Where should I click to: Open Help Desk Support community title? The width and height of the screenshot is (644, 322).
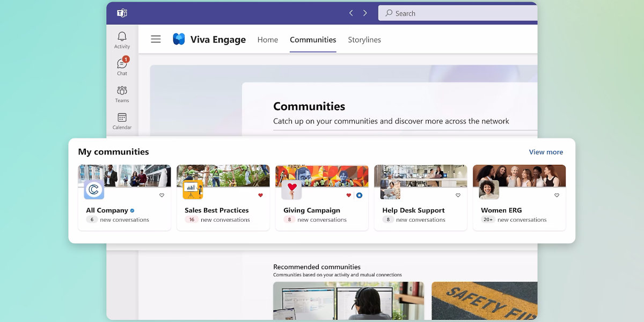coord(413,210)
